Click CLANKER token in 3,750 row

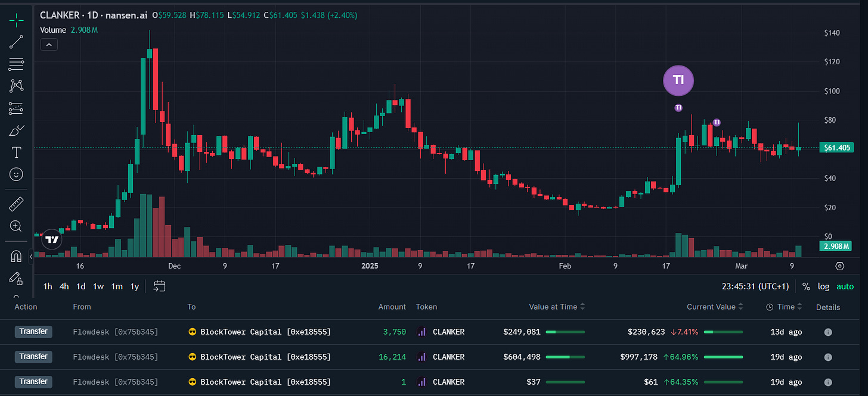[x=448, y=332]
